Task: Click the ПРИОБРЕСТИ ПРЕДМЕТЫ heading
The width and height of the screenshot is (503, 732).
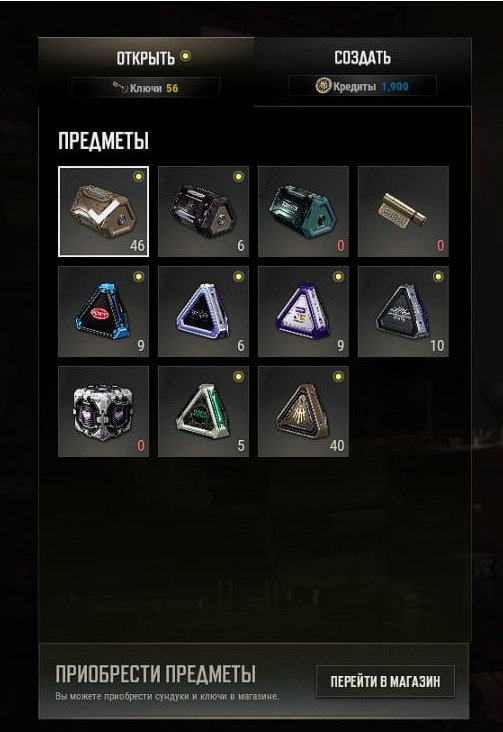Action: (156, 674)
